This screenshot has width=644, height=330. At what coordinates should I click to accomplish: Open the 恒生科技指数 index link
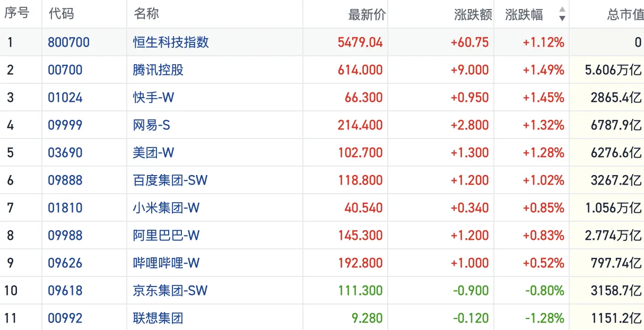(171, 42)
